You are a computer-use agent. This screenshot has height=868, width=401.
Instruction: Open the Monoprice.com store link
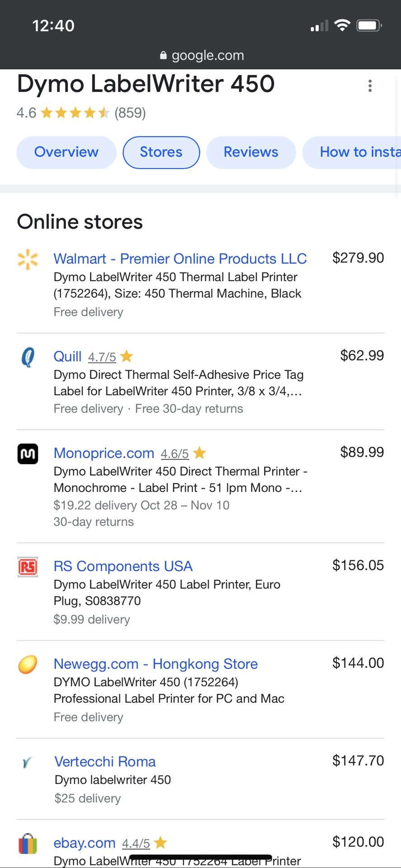[104, 453]
